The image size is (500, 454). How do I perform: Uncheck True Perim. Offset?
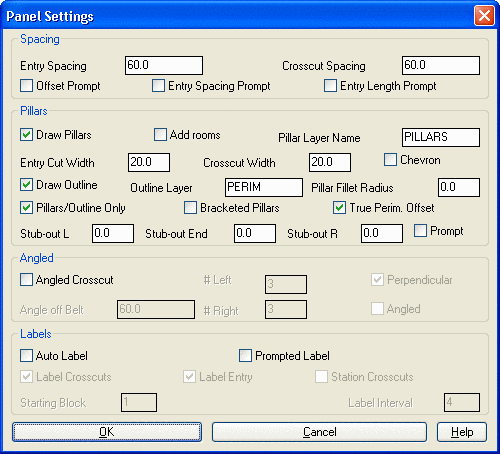point(339,208)
